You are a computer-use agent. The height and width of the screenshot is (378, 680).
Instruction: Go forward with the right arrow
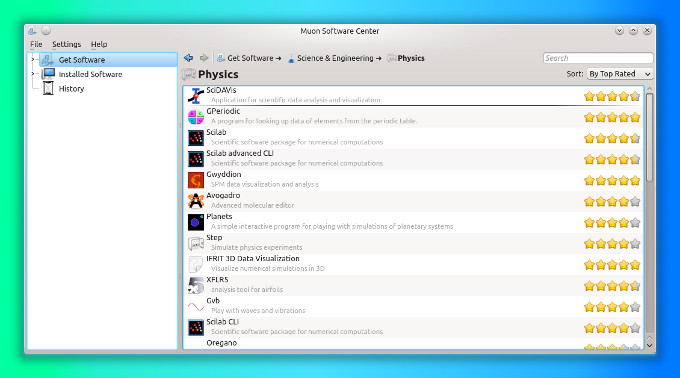click(204, 58)
